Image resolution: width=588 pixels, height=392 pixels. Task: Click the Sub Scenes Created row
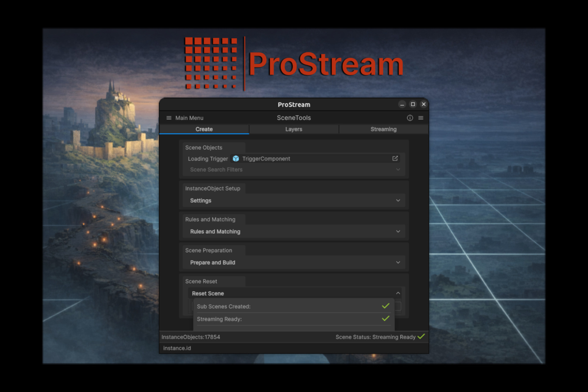coord(293,306)
